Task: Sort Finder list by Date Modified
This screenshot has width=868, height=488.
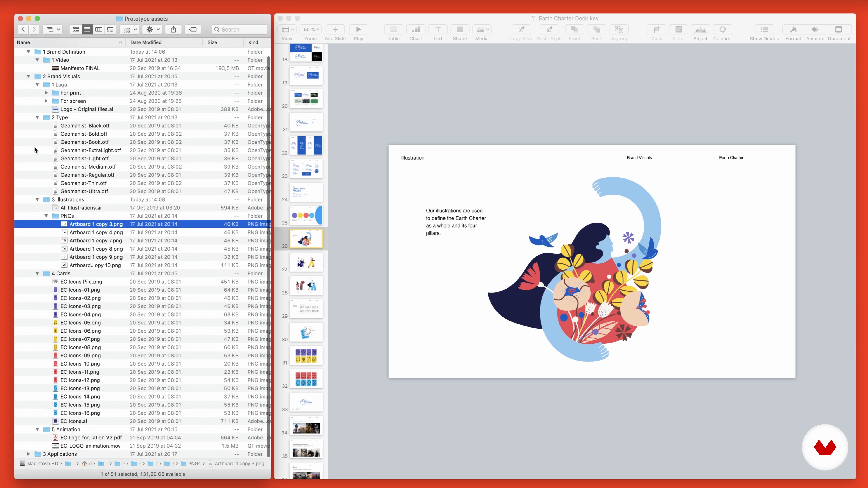Action: pyautogui.click(x=164, y=42)
